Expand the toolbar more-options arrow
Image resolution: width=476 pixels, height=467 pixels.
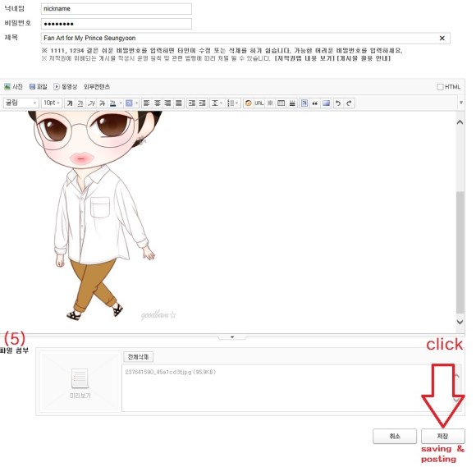point(461,103)
